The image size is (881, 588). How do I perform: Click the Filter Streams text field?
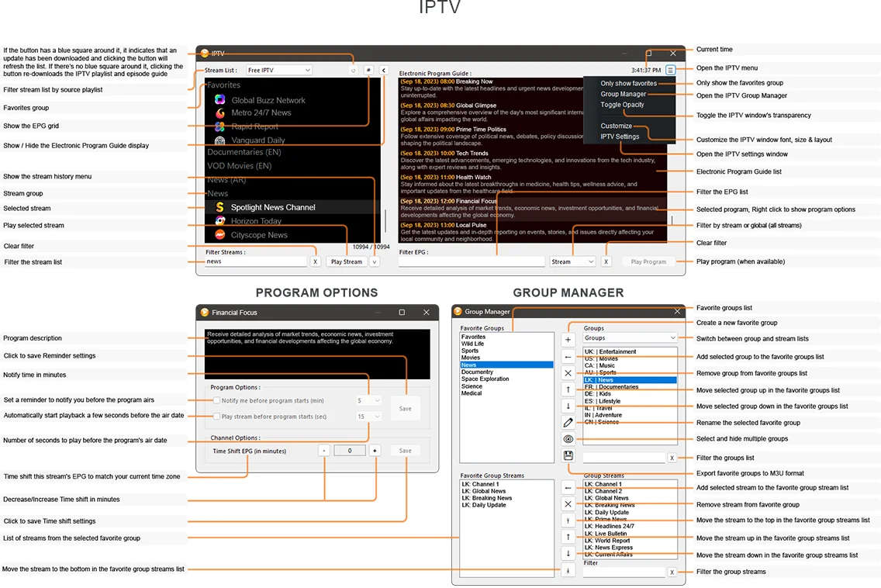[256, 262]
